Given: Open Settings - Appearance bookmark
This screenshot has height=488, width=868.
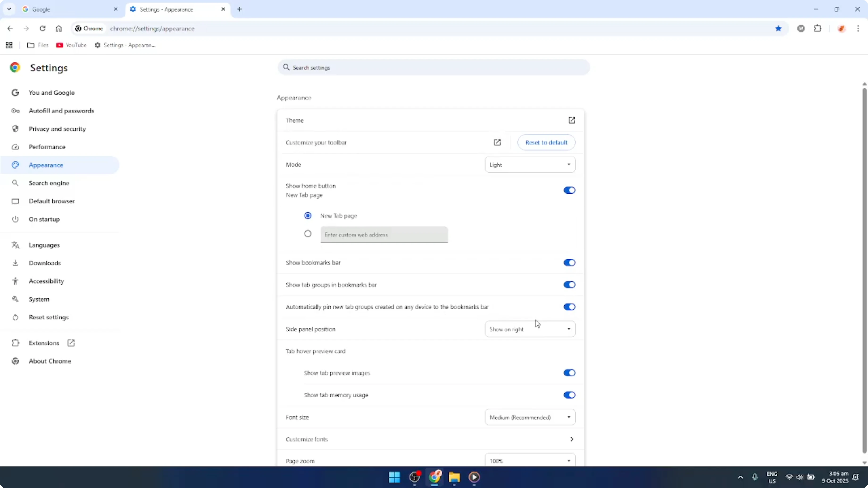Looking at the screenshot, I should point(125,45).
